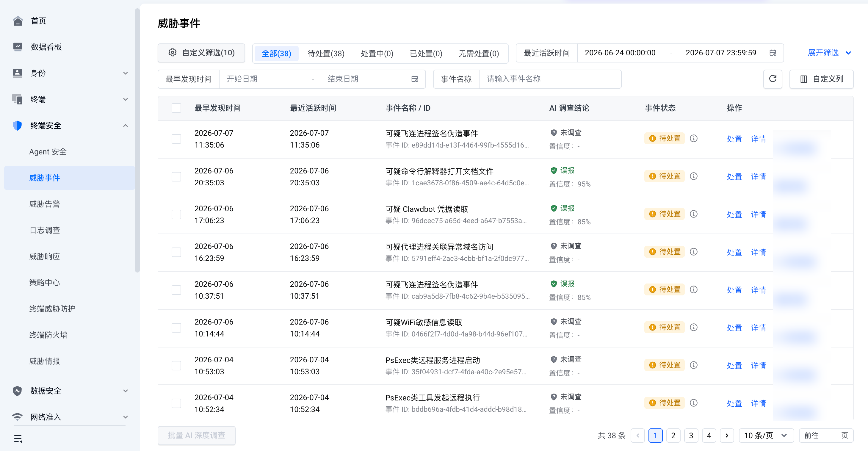The height and width of the screenshot is (451, 868).
Task: Collapse the 终端安全 menu chevron
Action: 125,125
